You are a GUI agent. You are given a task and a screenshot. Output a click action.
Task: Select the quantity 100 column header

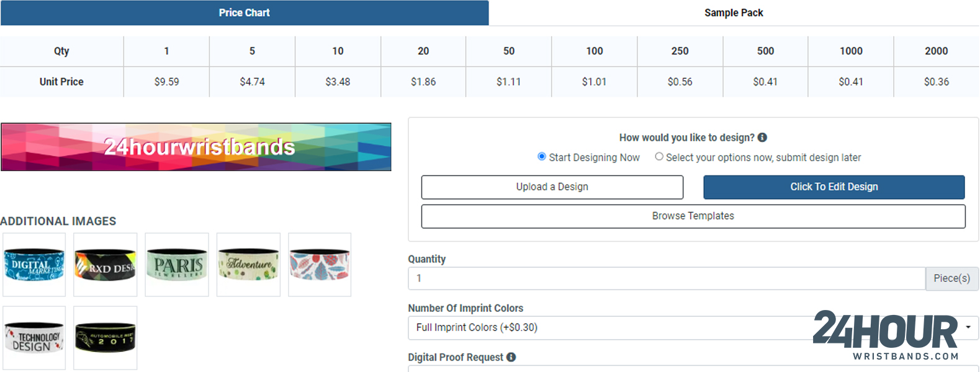[x=595, y=51]
